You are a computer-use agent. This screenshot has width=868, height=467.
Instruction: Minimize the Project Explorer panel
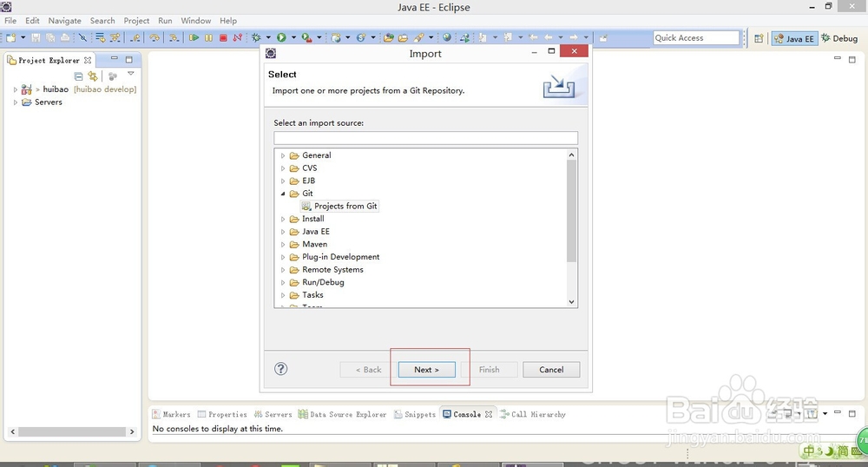point(114,58)
